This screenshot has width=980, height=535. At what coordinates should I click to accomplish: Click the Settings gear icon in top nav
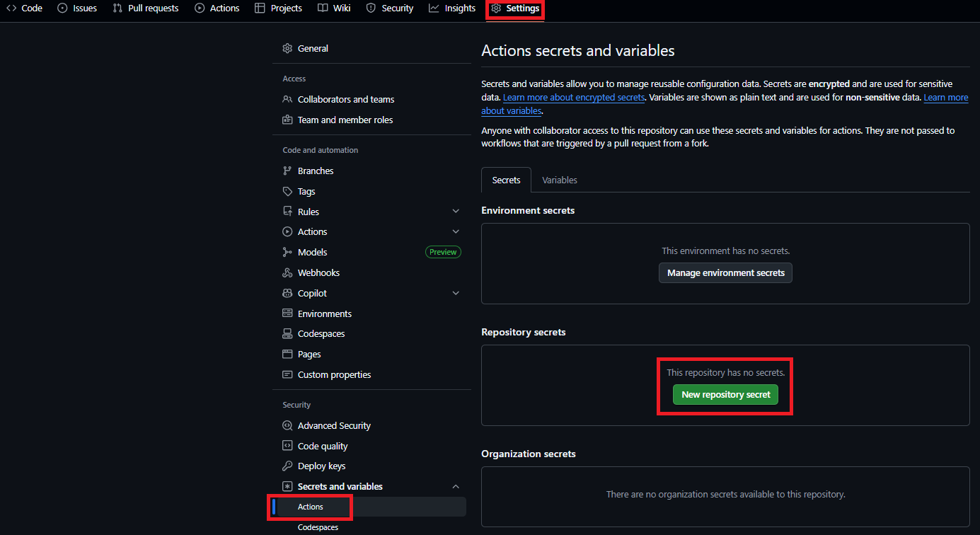(x=497, y=8)
